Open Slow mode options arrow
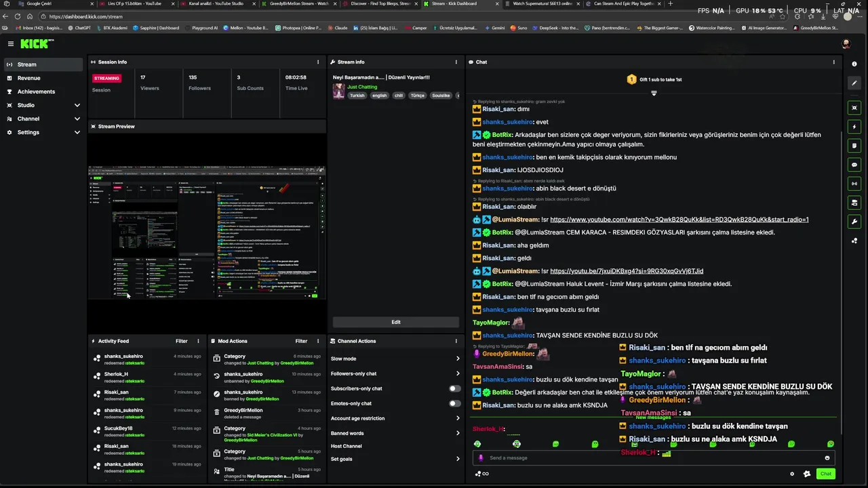The width and height of the screenshot is (868, 488). tap(458, 359)
